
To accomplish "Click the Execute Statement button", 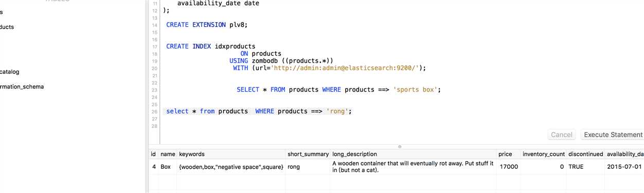I will click(x=612, y=135).
